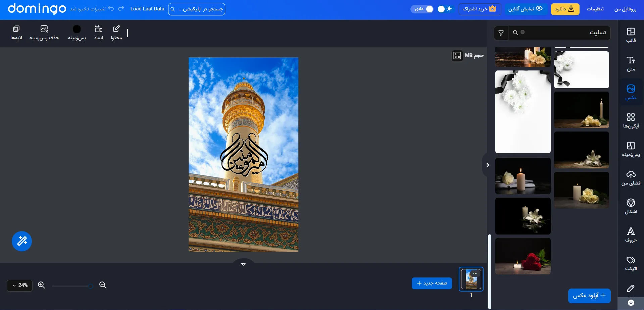Open the پس‌زمینه black color swatch
The width and height of the screenshot is (644, 310).
click(77, 29)
